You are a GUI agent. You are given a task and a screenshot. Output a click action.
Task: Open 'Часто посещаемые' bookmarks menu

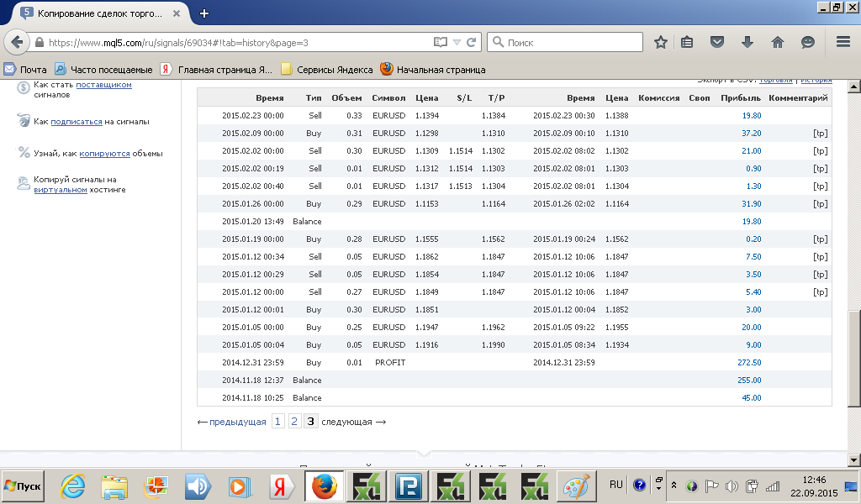pyautogui.click(x=103, y=70)
